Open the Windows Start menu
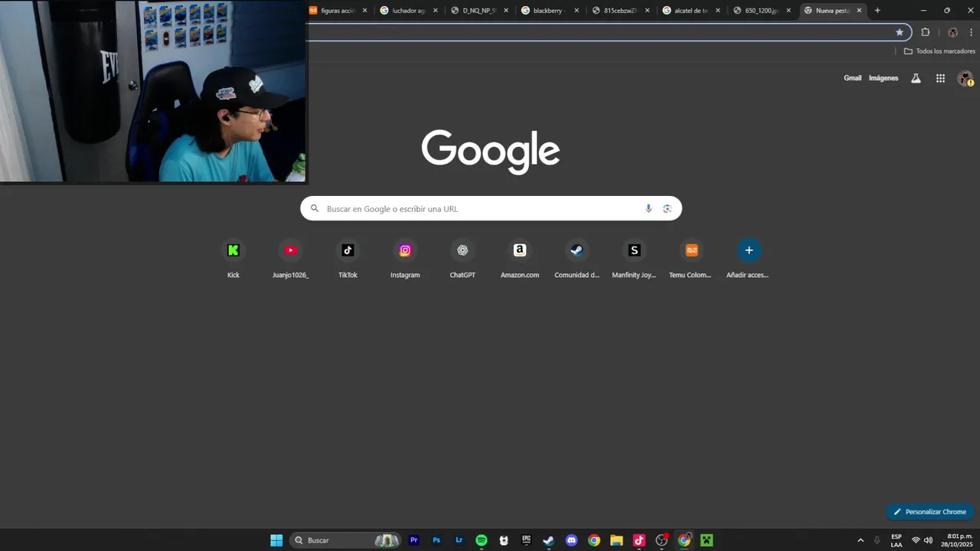This screenshot has width=980, height=551. 276,540
